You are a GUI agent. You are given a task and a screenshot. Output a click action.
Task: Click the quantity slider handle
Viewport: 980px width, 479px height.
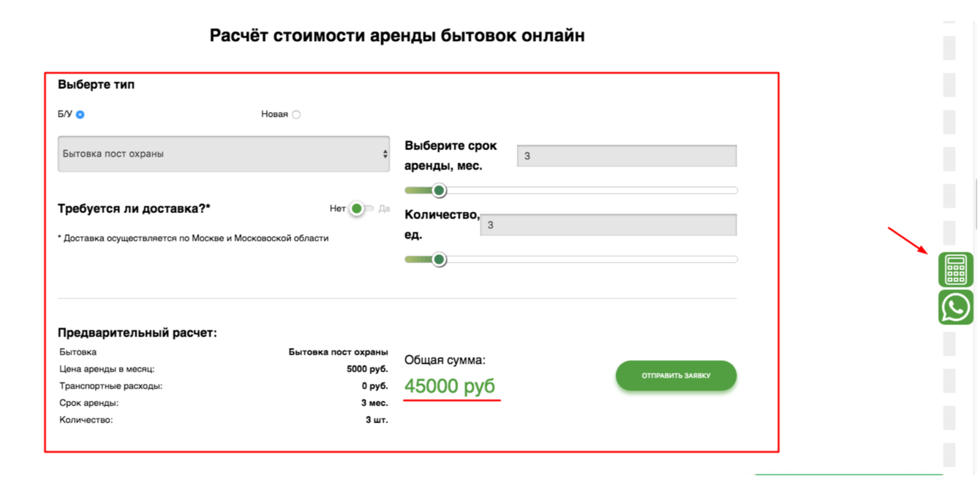[439, 260]
